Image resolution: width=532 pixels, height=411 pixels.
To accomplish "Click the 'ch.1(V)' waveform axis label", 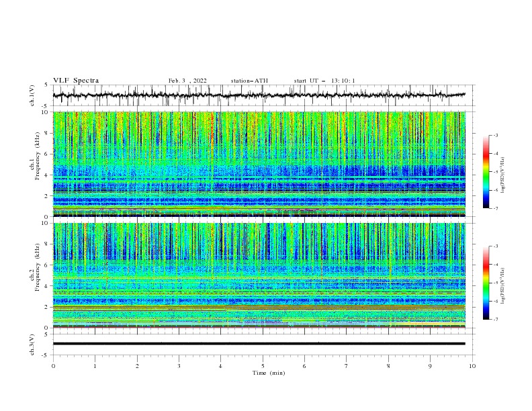I will (32, 95).
